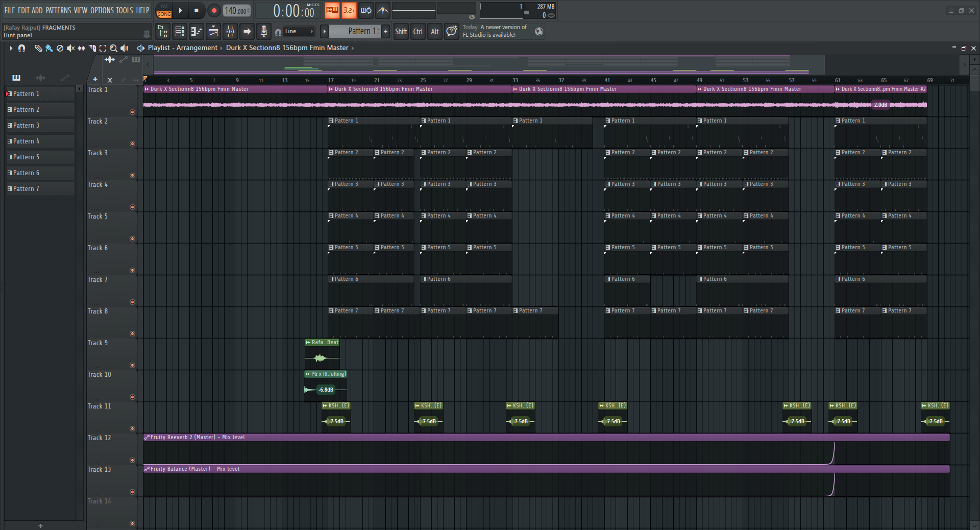The height and width of the screenshot is (530, 980).
Task: Open the TOOLS menu
Action: click(x=124, y=10)
